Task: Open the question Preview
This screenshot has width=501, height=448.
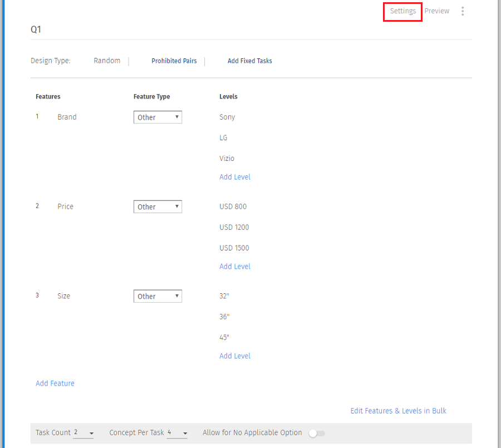Action: [436, 11]
